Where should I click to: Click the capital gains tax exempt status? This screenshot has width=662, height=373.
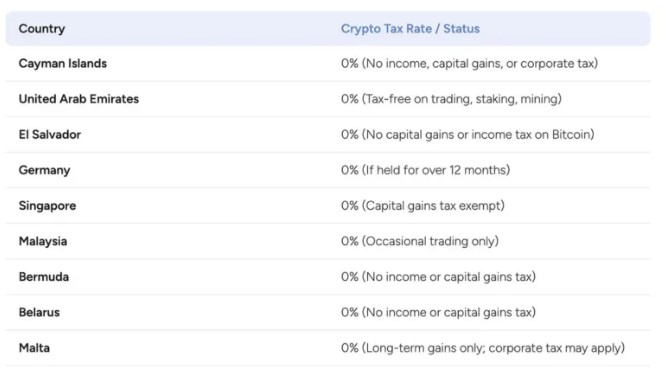[423, 206]
